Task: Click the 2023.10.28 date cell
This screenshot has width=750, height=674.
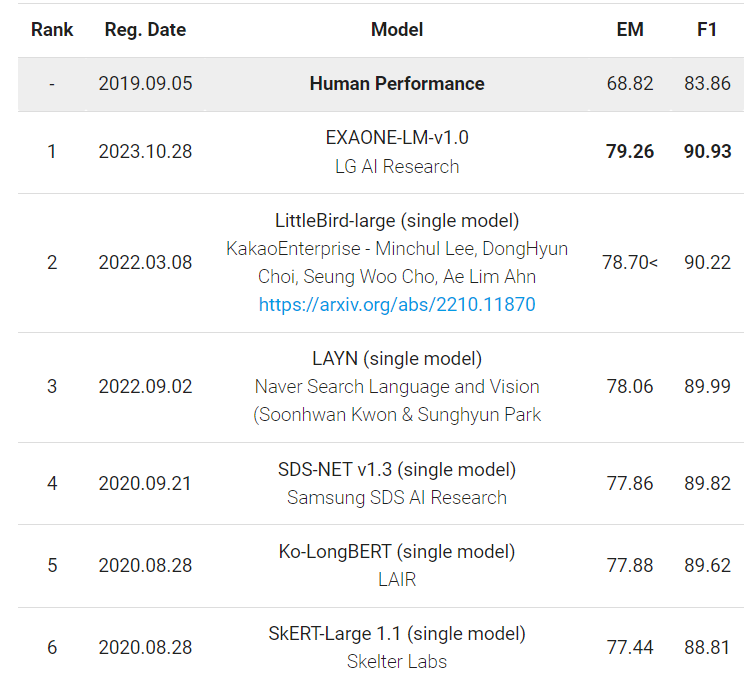Action: (145, 152)
